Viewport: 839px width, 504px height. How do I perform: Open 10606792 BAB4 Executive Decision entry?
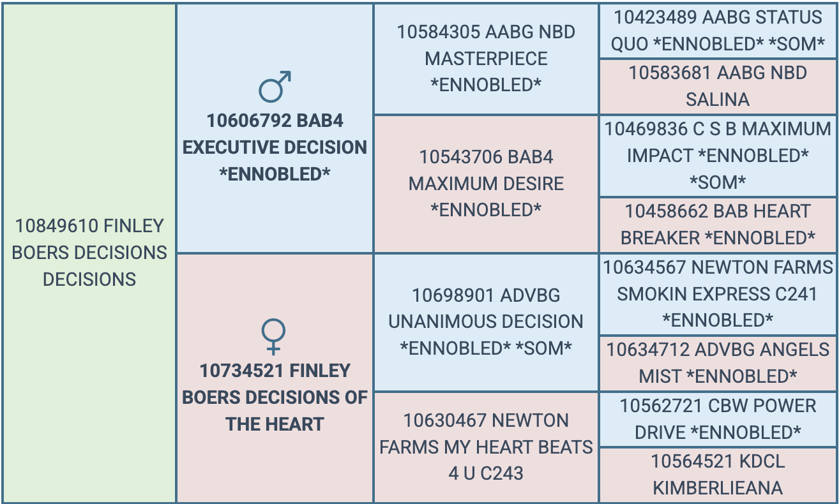[275, 147]
